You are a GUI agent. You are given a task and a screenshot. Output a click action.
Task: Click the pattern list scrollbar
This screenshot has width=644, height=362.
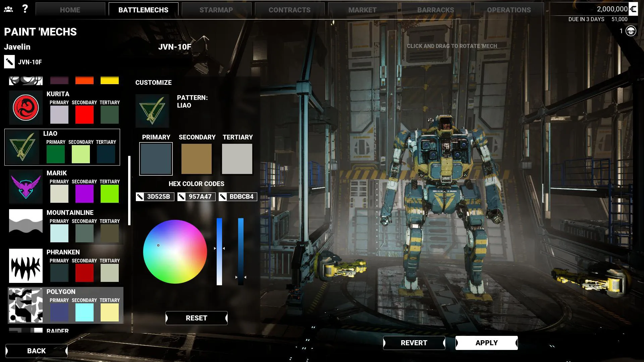pos(129,190)
